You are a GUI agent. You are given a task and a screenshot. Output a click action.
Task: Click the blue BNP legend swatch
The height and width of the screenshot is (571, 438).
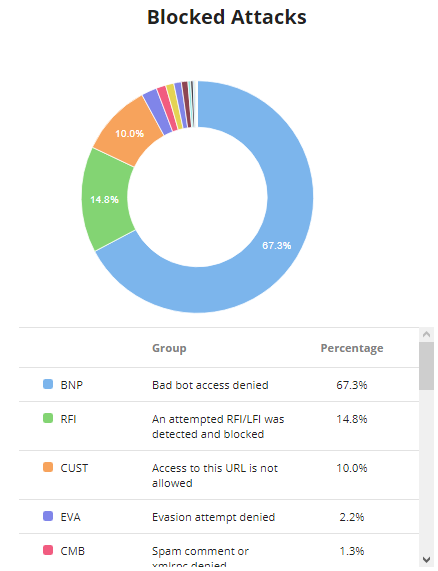48,384
